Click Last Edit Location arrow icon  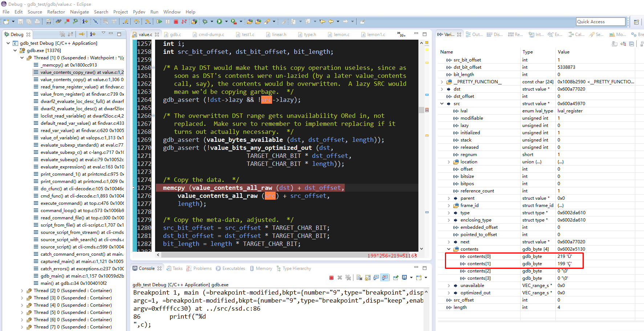click(322, 22)
